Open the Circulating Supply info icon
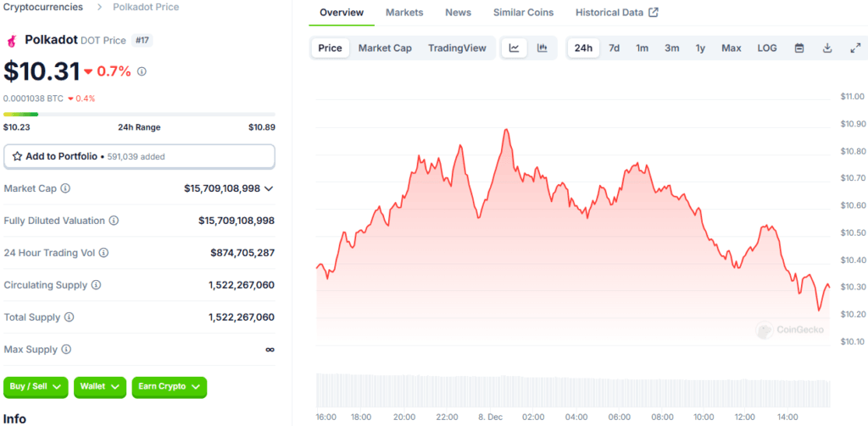Viewport: 868px width, 426px height. (96, 285)
